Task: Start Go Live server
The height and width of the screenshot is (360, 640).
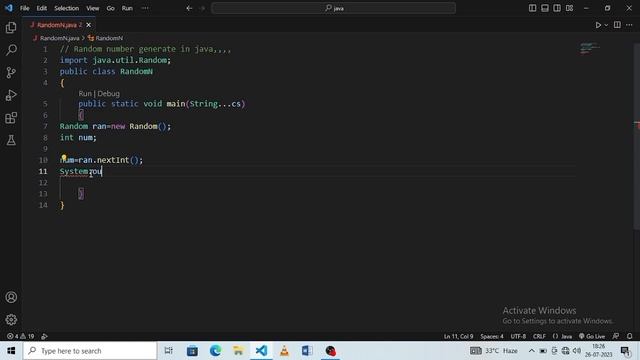Action: [592, 336]
